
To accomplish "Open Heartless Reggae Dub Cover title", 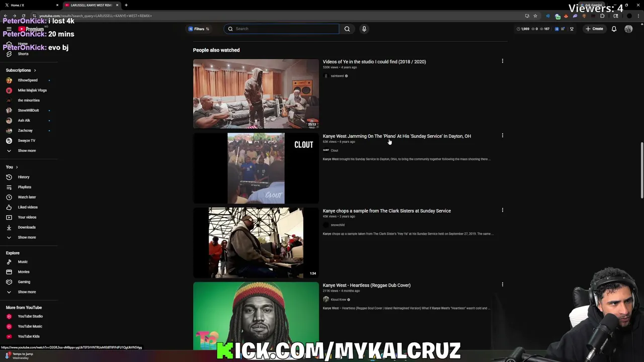I will 366,285.
